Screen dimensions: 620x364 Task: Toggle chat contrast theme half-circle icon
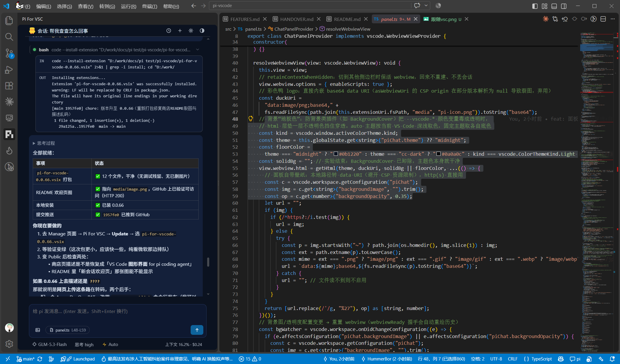tap(202, 31)
